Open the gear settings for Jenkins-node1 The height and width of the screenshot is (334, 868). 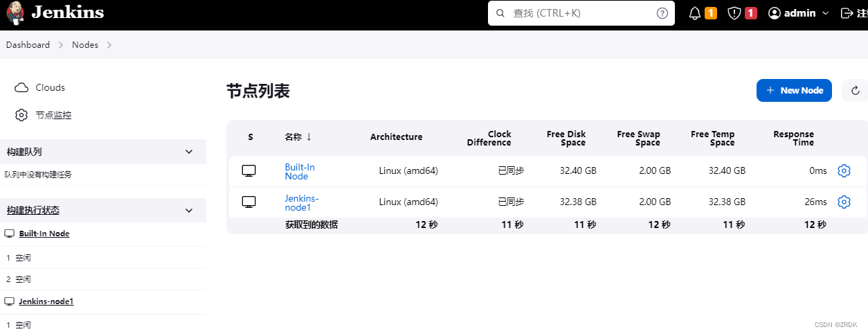tap(844, 202)
